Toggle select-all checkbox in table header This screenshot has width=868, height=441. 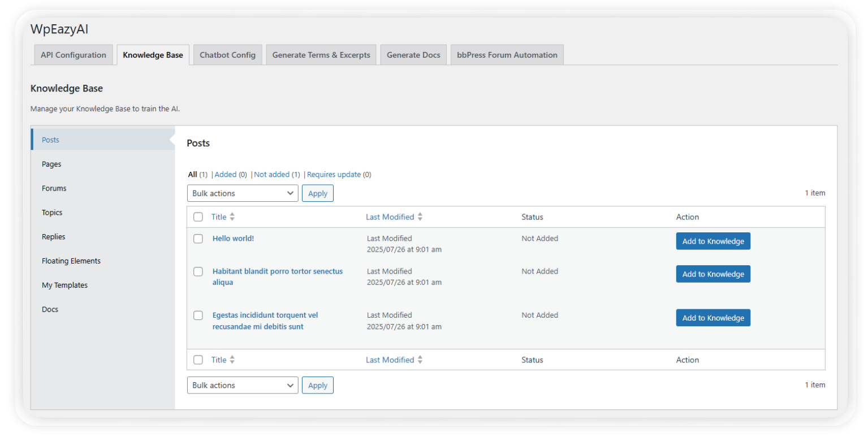click(198, 217)
